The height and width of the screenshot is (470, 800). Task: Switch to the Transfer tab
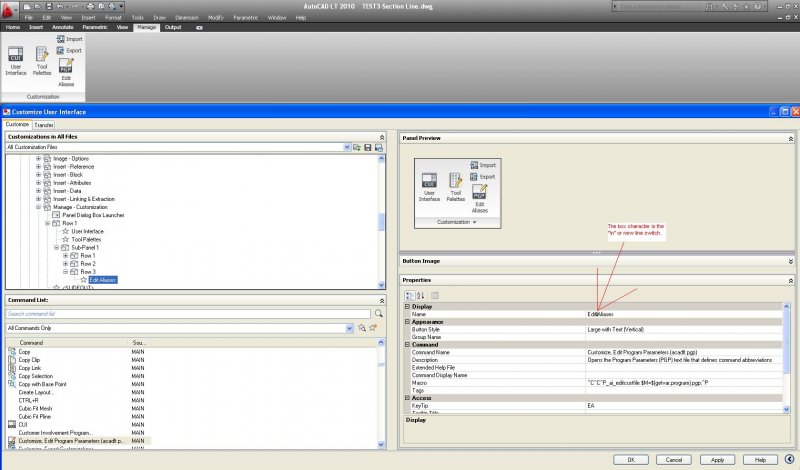44,124
